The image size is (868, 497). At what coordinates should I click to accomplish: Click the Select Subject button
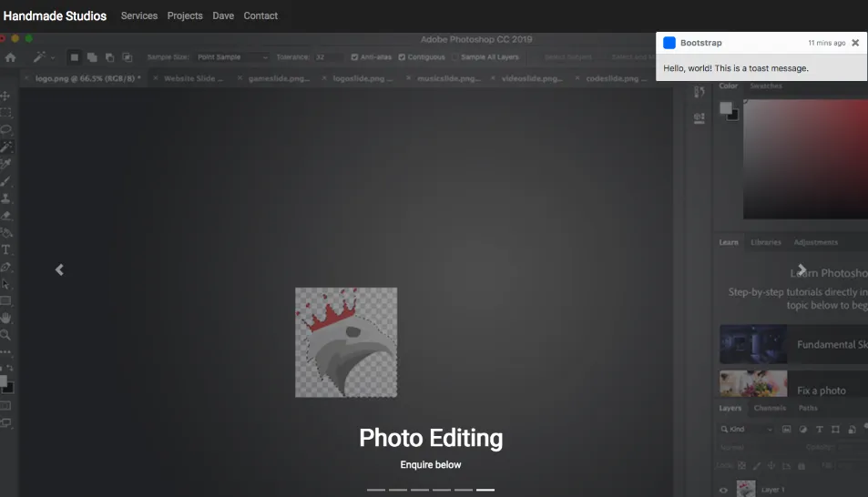(x=568, y=57)
